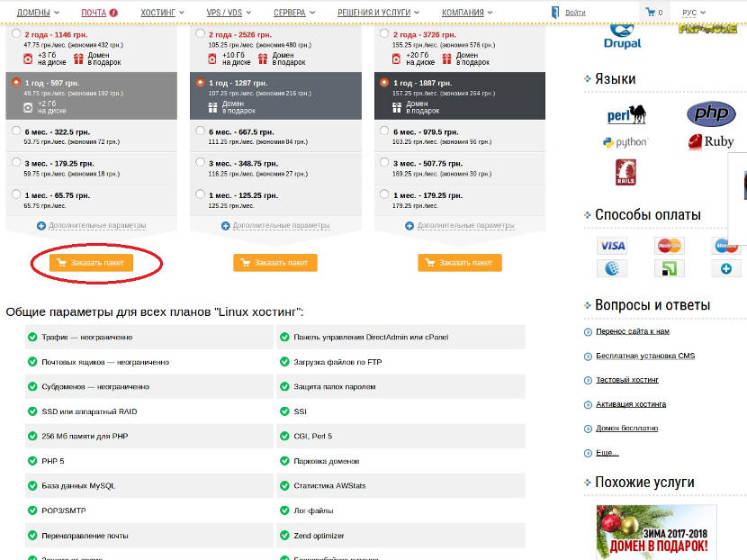The width and height of the screenshot is (747, 560).
Task: Click the 'Статистика AWStats' feature text
Action: tap(329, 485)
